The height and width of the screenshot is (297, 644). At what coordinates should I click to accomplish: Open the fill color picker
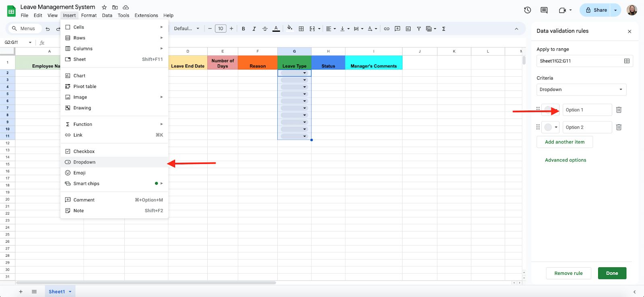click(x=289, y=29)
